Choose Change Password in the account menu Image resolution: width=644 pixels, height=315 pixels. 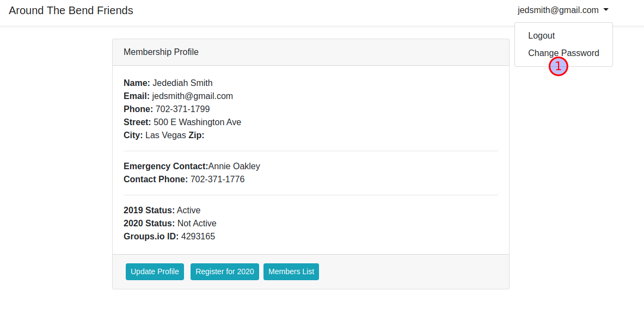click(563, 53)
